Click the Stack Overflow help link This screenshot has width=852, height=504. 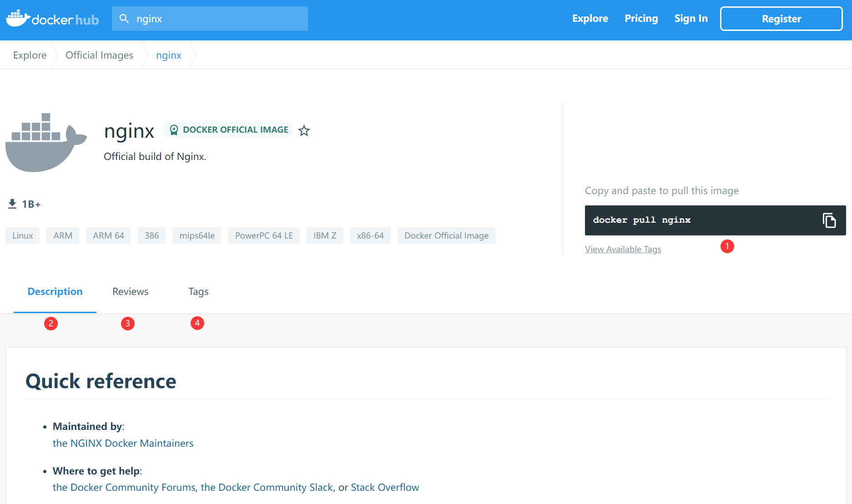tap(384, 487)
